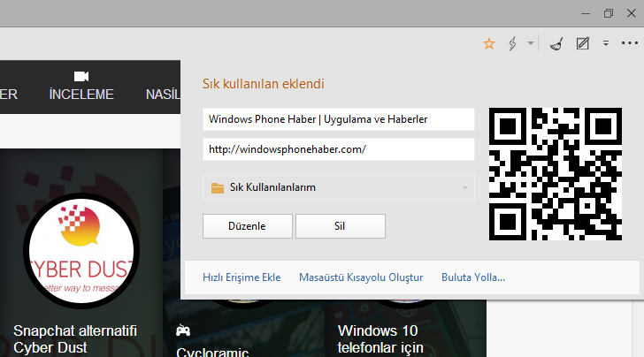Click the lightning bolt mode icon
The width and height of the screenshot is (644, 357).
point(512,43)
